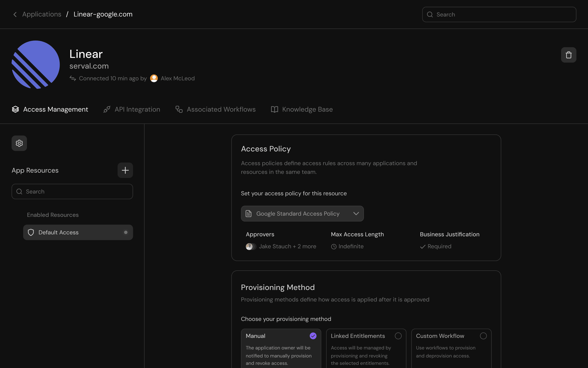
Task: Click the API Integration plug icon
Action: pyautogui.click(x=107, y=110)
